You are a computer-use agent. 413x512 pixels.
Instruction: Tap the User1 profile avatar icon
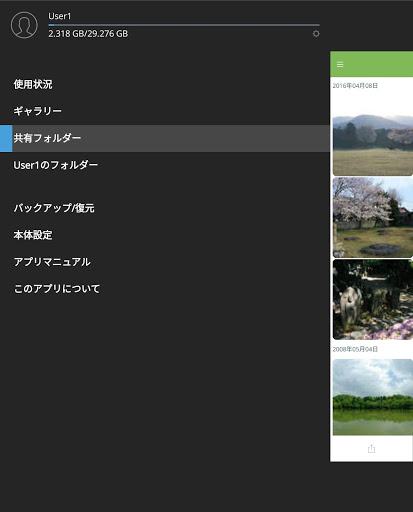coord(24,25)
